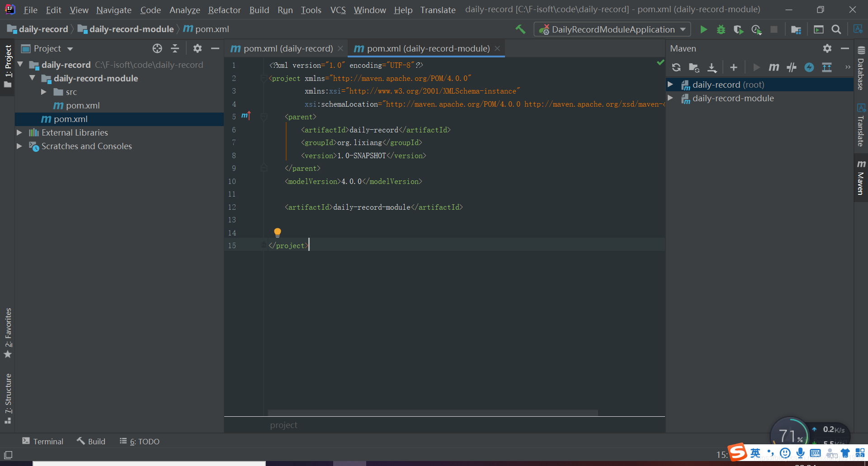Execute Maven goal icon
The width and height of the screenshot is (868, 466).
tap(774, 67)
